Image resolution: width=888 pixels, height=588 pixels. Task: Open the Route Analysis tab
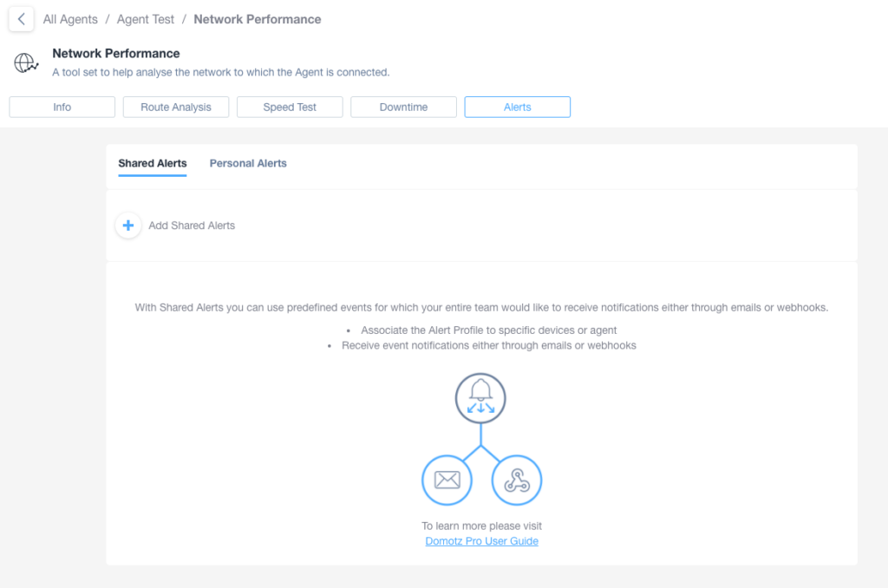pyautogui.click(x=175, y=107)
